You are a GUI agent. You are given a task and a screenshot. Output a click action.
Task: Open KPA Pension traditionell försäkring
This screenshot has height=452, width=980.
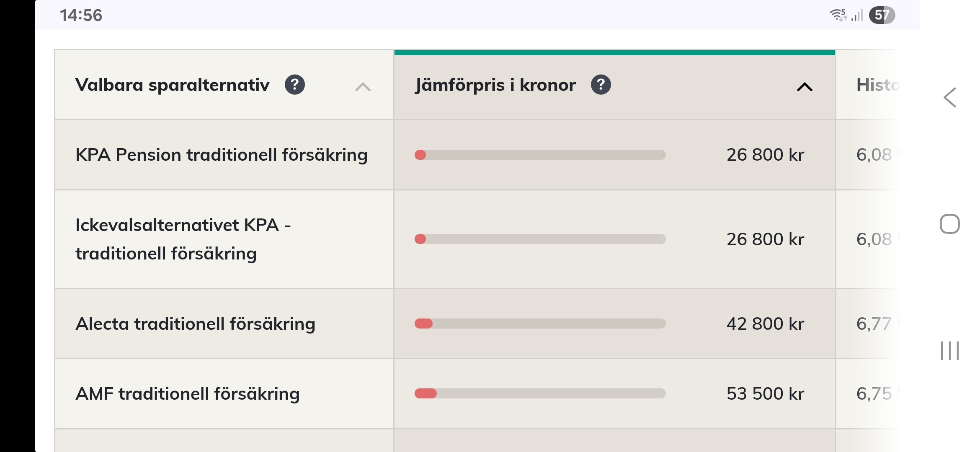click(x=222, y=155)
